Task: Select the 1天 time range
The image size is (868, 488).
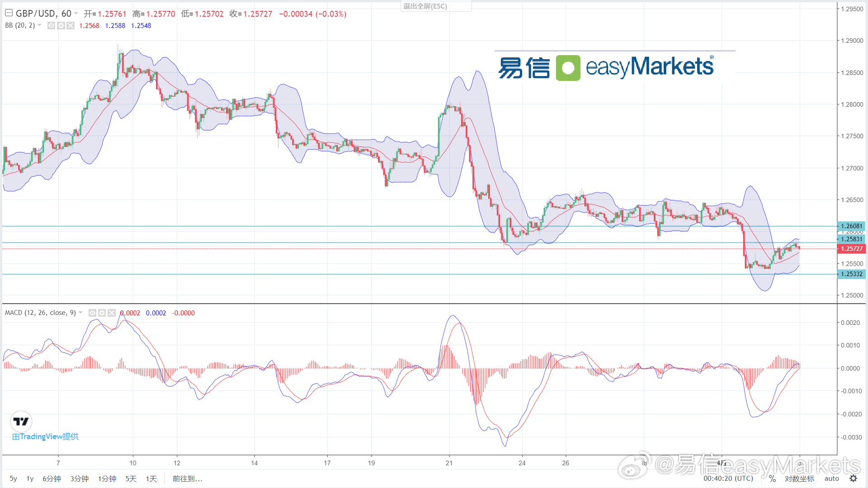Action: point(151,479)
